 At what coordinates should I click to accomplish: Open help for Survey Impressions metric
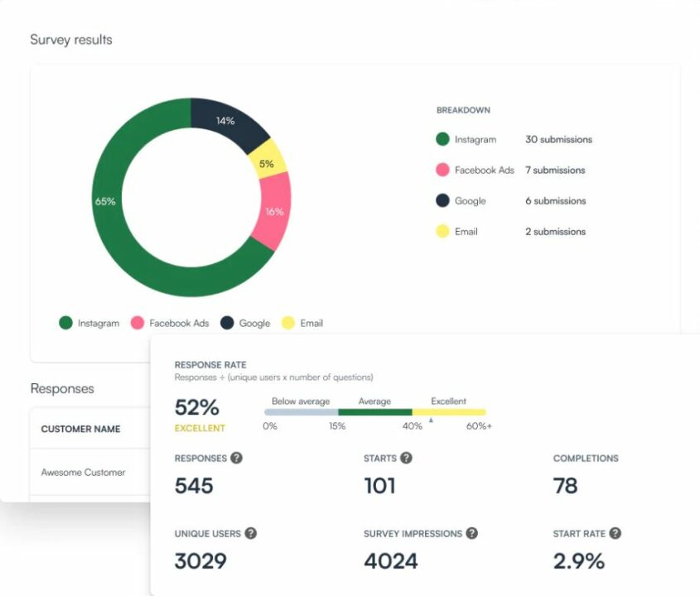472,533
